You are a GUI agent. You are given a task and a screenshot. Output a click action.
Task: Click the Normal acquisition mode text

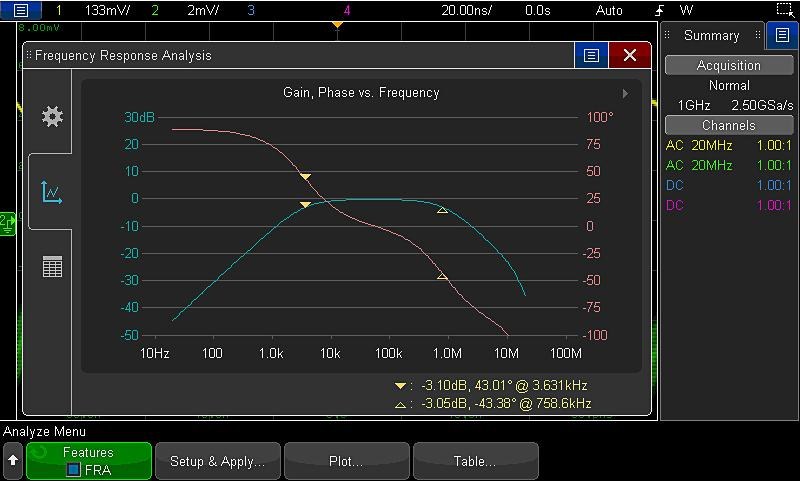729,85
